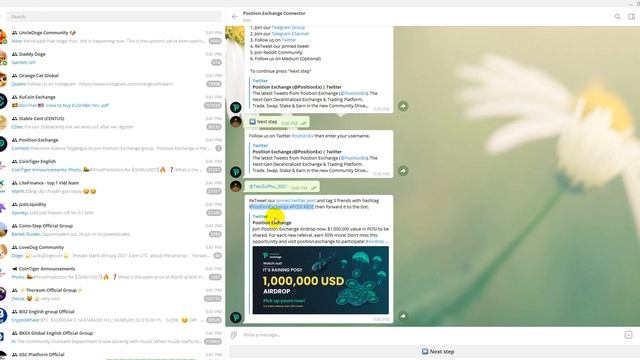Click the sent 'Next step' message bubble
Viewport: 640px width, 360px height.
pos(277,122)
